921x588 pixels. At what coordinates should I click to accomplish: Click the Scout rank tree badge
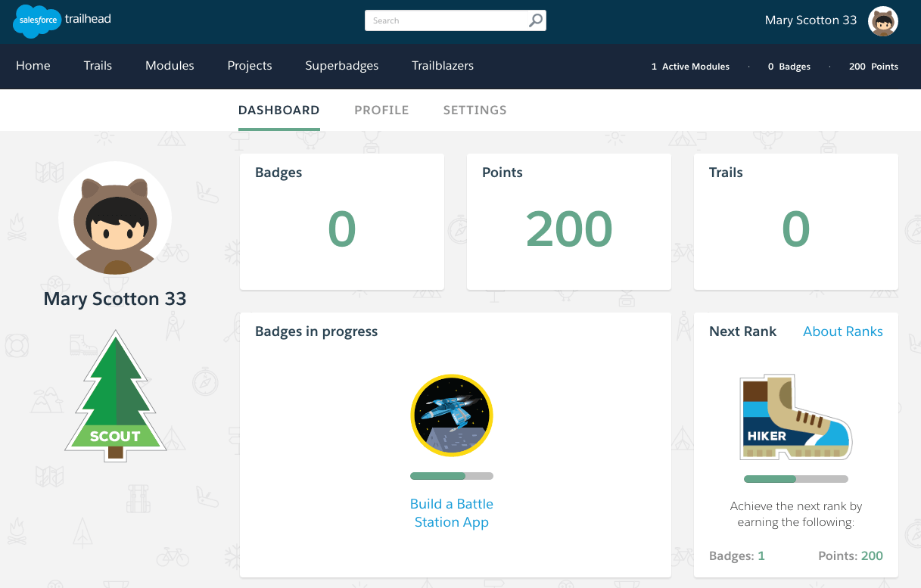(x=115, y=394)
